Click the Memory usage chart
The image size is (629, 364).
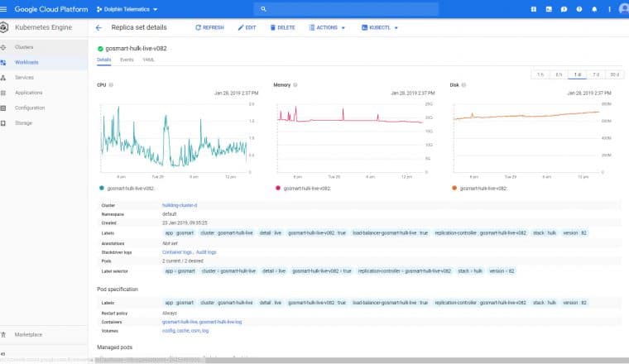pyautogui.click(x=350, y=138)
